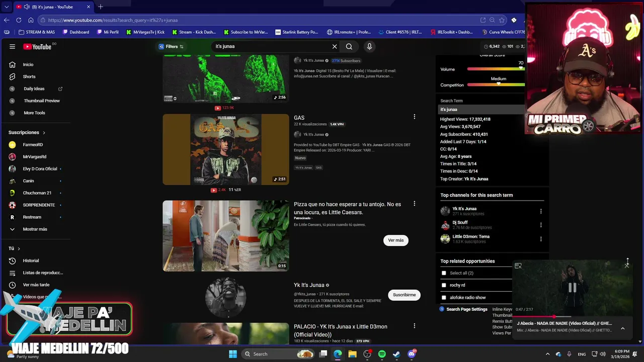Open Filters in search results
The width and height of the screenshot is (644, 362).
point(171,46)
